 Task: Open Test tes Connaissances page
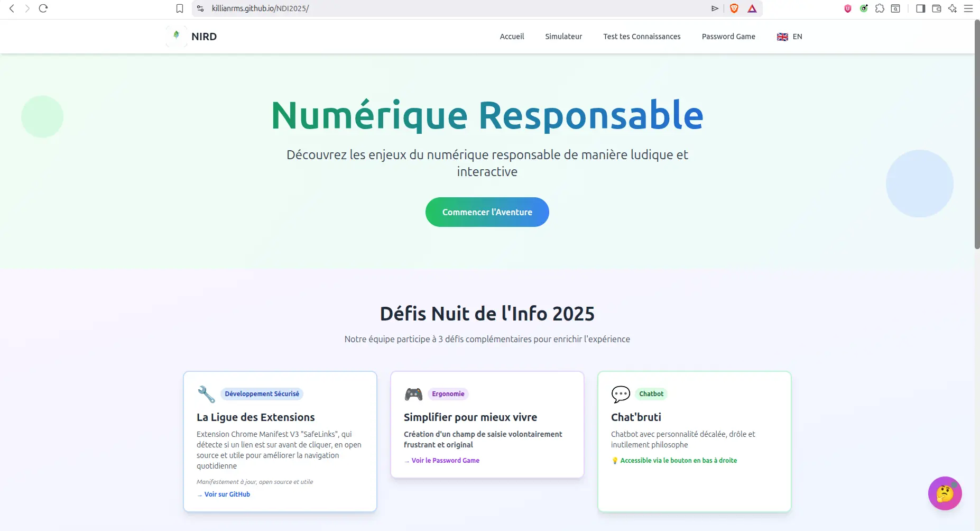point(642,36)
